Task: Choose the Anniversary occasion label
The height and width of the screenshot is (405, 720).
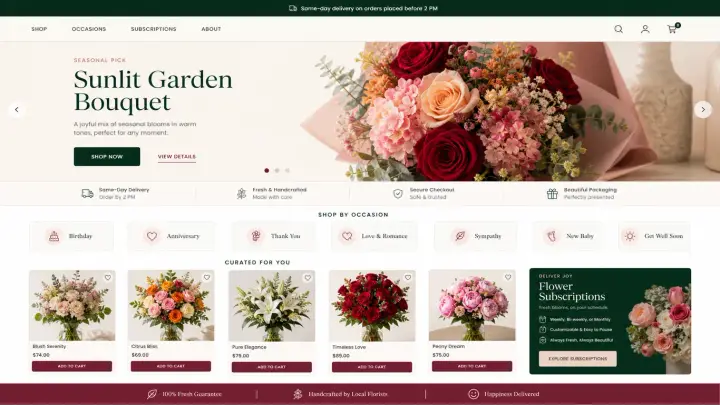Action: tap(183, 236)
